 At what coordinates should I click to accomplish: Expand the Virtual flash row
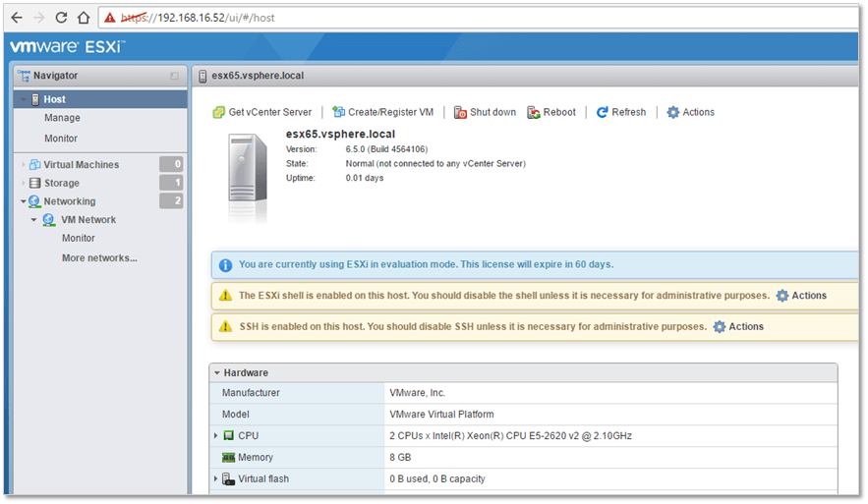tap(215, 478)
